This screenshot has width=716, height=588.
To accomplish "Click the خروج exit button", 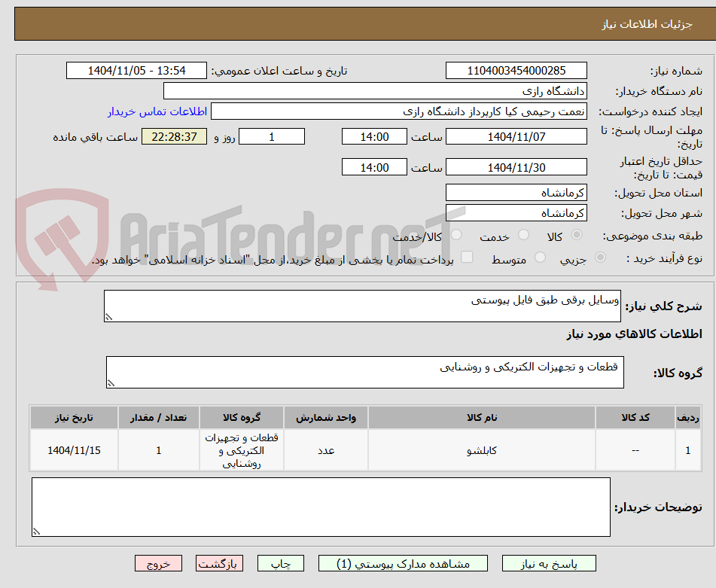I will pos(158,563).
